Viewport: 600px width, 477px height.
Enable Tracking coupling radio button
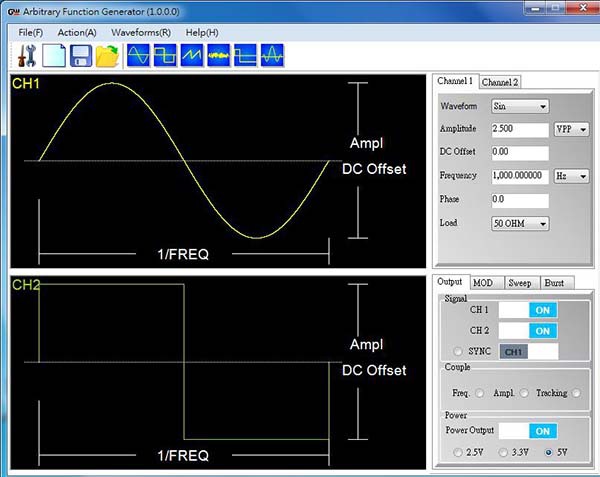[576, 393]
